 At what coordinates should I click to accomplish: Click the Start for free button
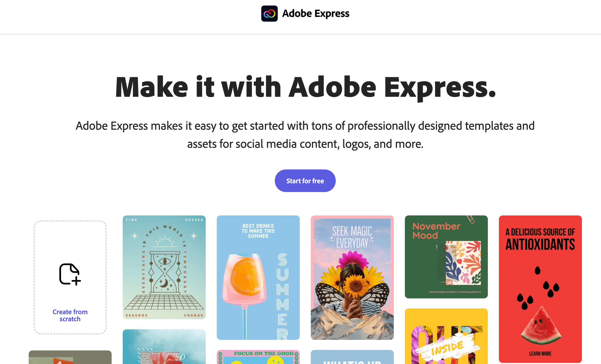pos(305,181)
